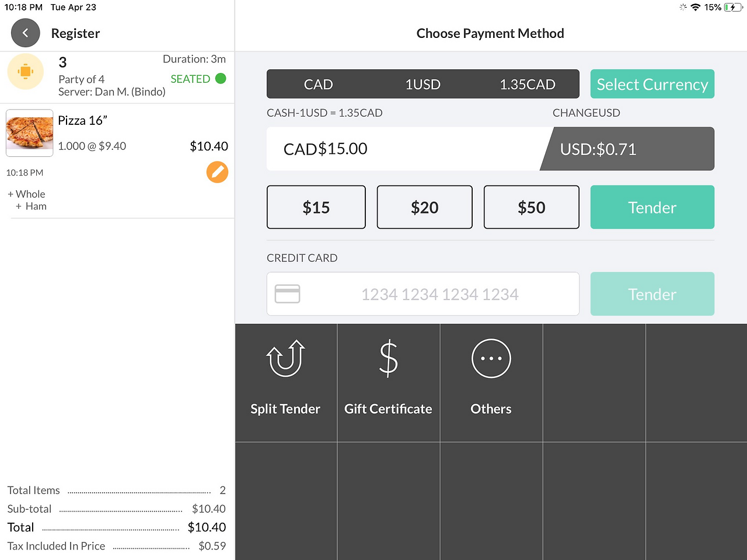This screenshot has width=747, height=560.
Task: Tender the cash payment
Action: [x=652, y=207]
